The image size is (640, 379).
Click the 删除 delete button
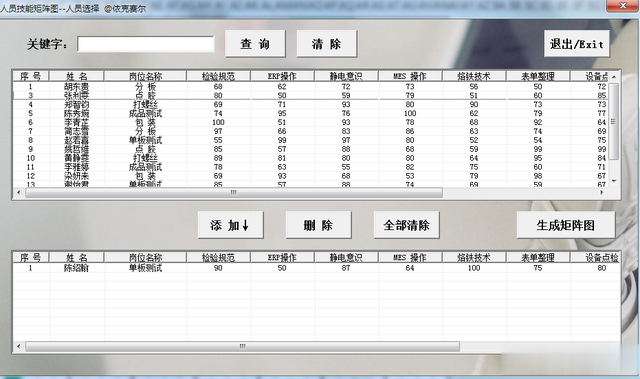tap(318, 225)
